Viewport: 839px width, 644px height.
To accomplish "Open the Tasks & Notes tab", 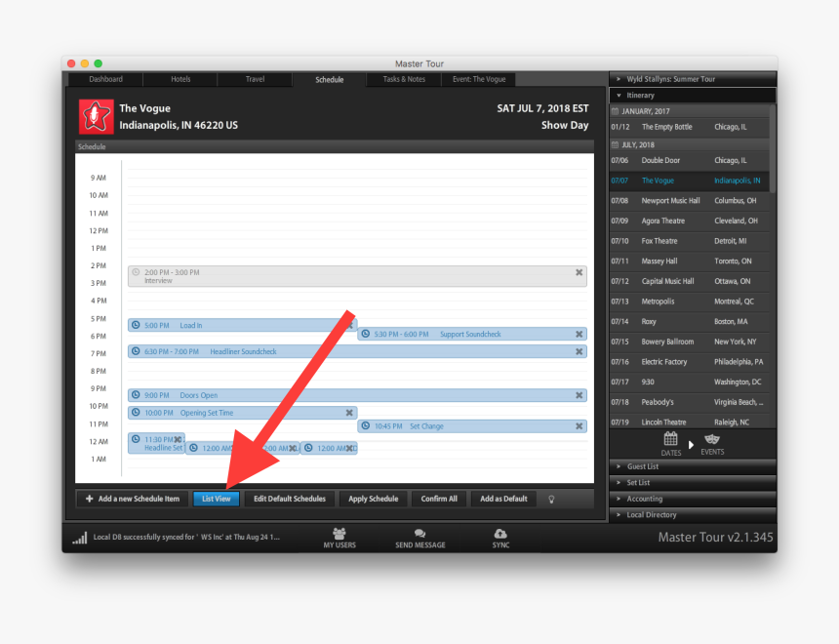I will pyautogui.click(x=404, y=79).
